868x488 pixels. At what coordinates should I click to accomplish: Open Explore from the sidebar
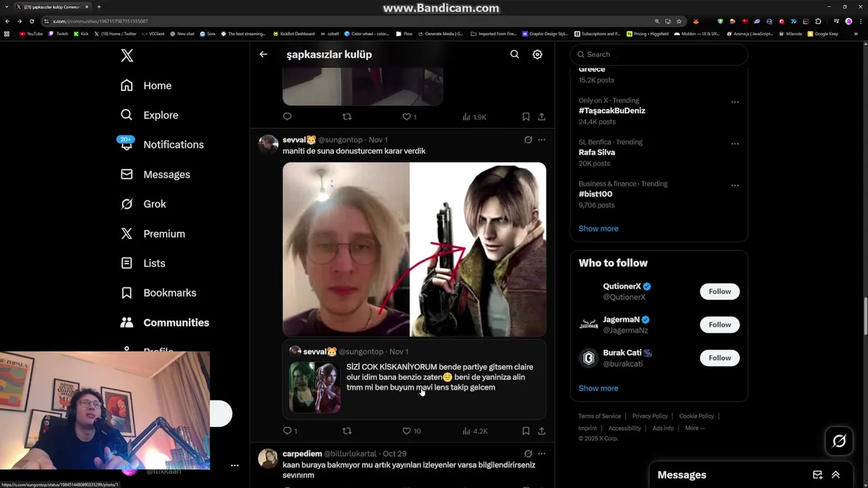[149, 115]
